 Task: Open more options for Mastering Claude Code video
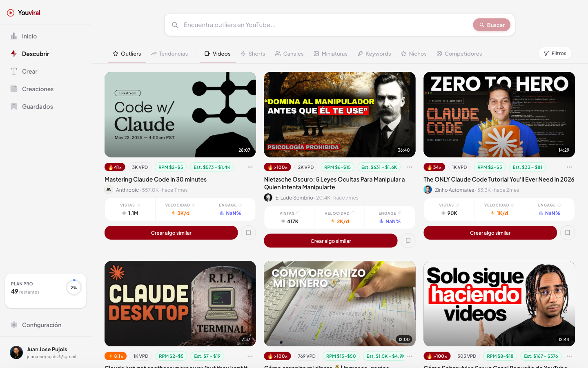(x=250, y=167)
